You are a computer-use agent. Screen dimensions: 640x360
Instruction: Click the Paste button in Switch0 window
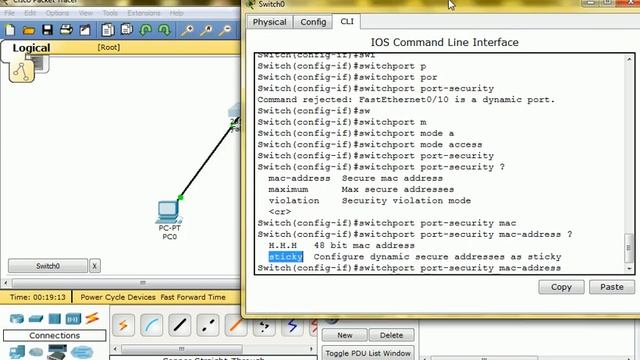611,287
